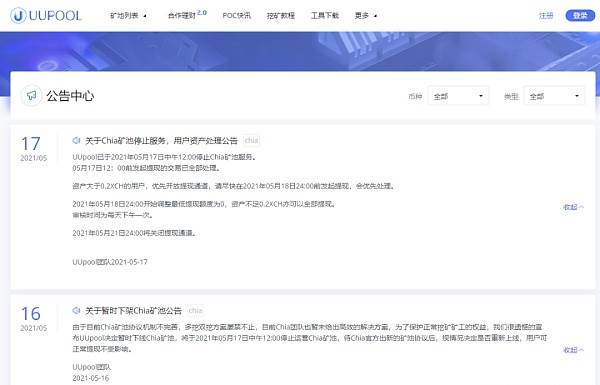Click the date 17 2021/05 block
This screenshot has width=600, height=385.
33,148
